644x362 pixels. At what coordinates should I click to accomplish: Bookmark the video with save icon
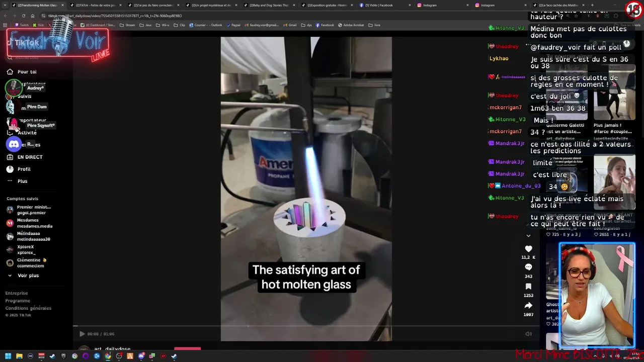(x=528, y=286)
